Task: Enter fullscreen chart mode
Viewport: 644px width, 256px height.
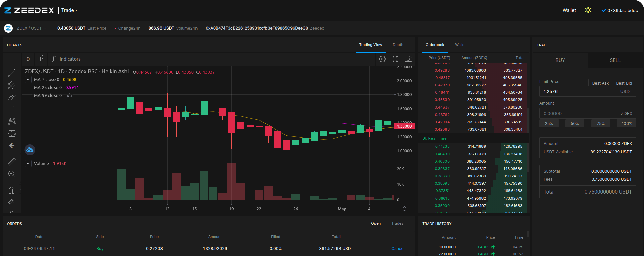Action: pyautogui.click(x=395, y=59)
